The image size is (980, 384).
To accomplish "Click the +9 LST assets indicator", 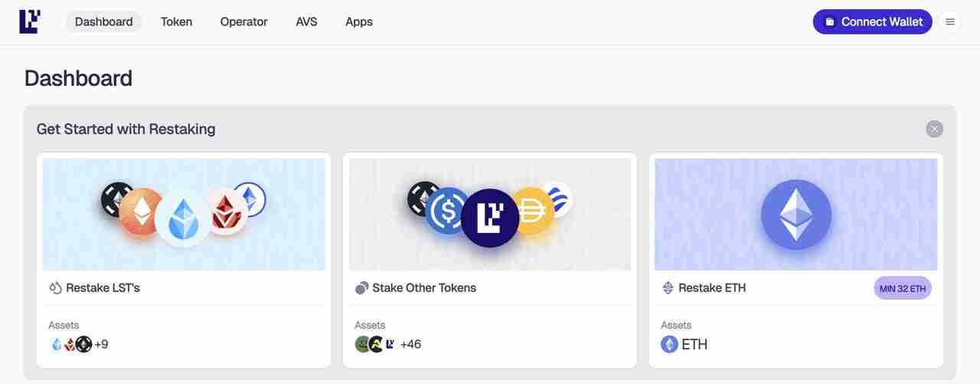I will click(101, 344).
